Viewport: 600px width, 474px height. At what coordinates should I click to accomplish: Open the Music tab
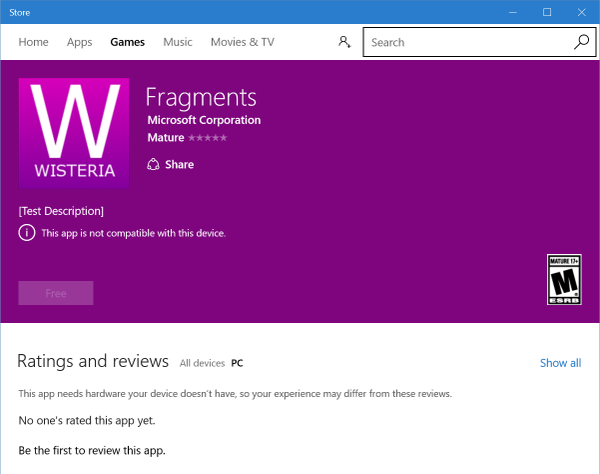pos(177,42)
